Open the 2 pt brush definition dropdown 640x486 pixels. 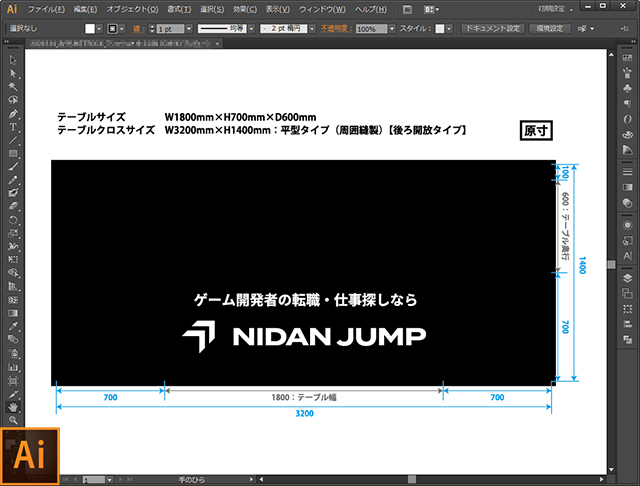[x=312, y=29]
